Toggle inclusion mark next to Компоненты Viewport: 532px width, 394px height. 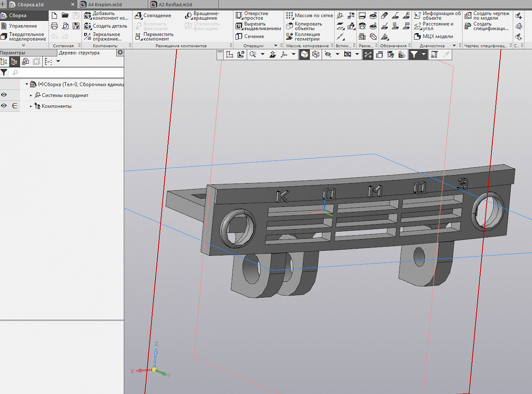pyautogui.click(x=14, y=106)
